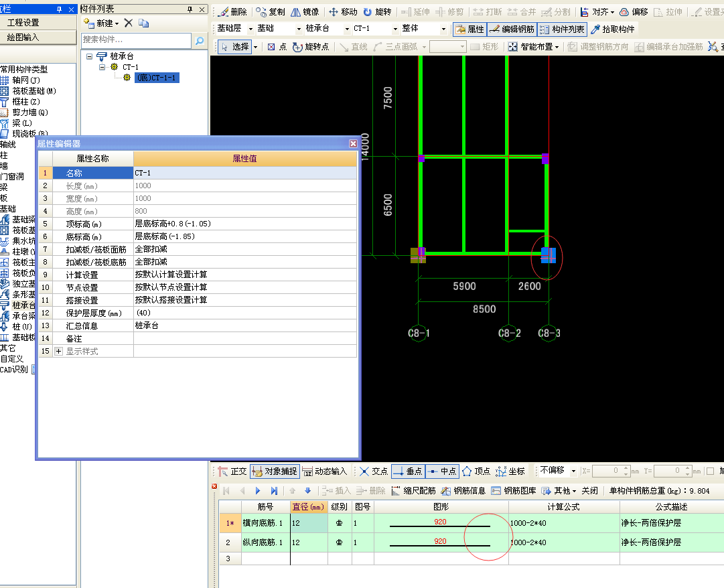Delete component with X icon in 构件列表
Viewport: 724px width, 588px height.
click(129, 23)
